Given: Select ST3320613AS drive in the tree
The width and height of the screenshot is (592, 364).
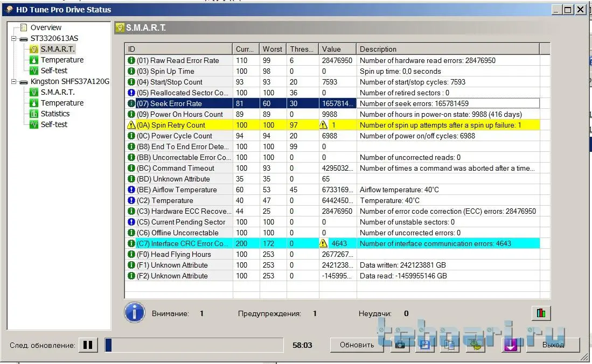Looking at the screenshot, I should (x=54, y=38).
